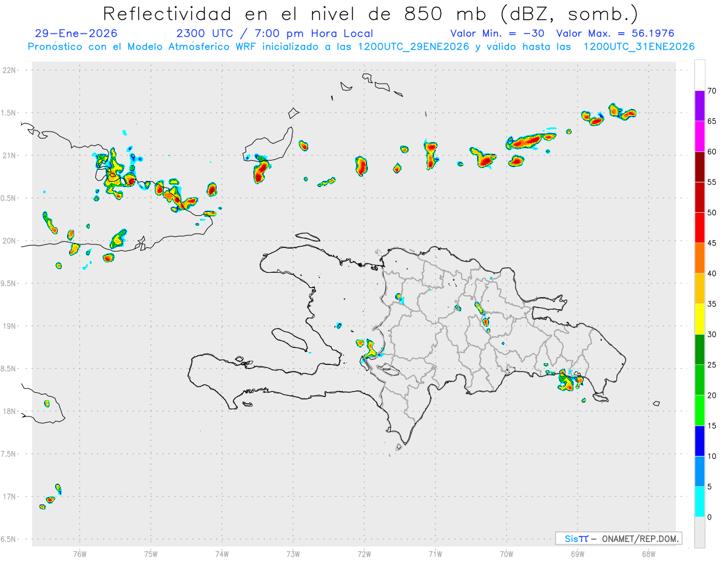Image resolution: width=728 pixels, height=562 pixels.
Task: Click the purple 65–70 dBZ colorbar segment
Action: tap(699, 106)
